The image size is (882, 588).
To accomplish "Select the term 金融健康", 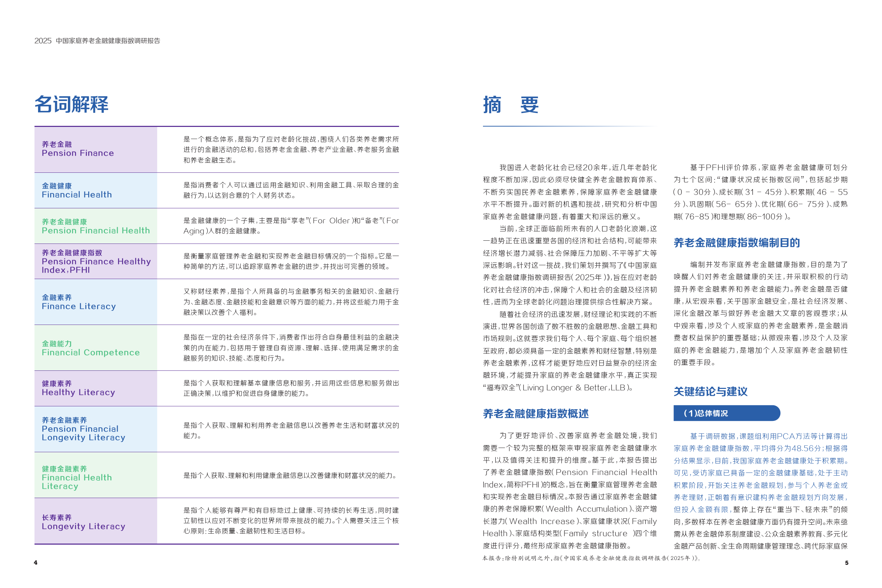I will (x=57, y=186).
